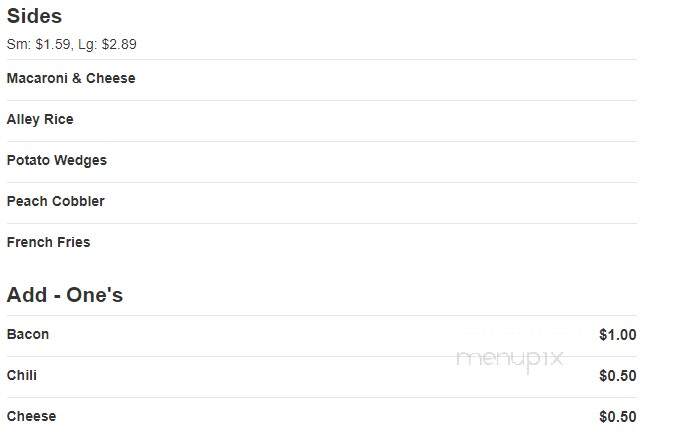689x441 pixels.
Task: Click the Sides section heading
Action: 34,16
